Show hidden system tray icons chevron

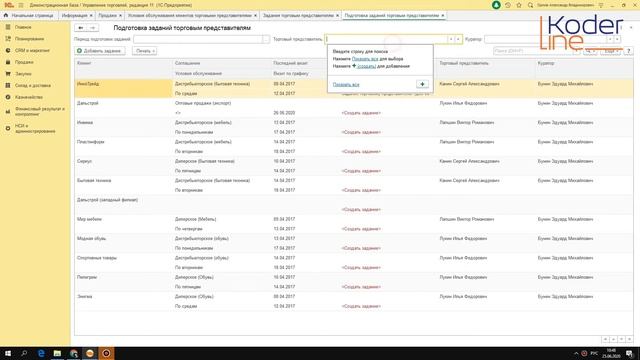point(576,353)
